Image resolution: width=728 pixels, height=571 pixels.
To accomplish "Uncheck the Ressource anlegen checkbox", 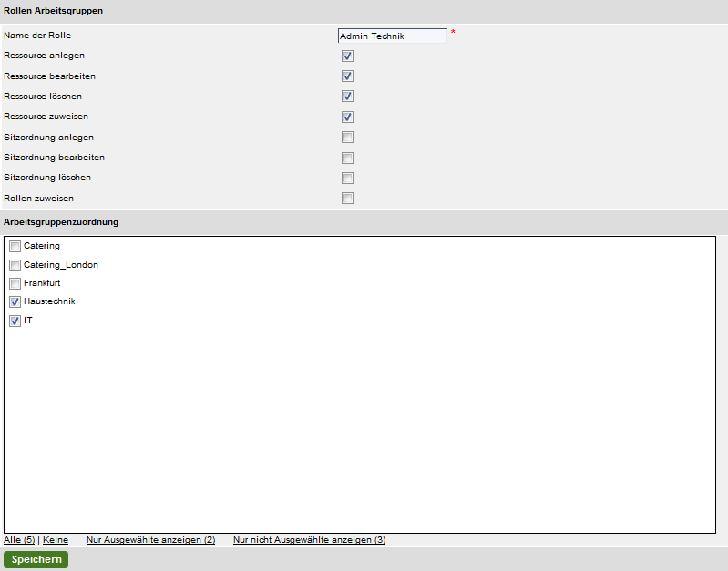I will point(347,56).
